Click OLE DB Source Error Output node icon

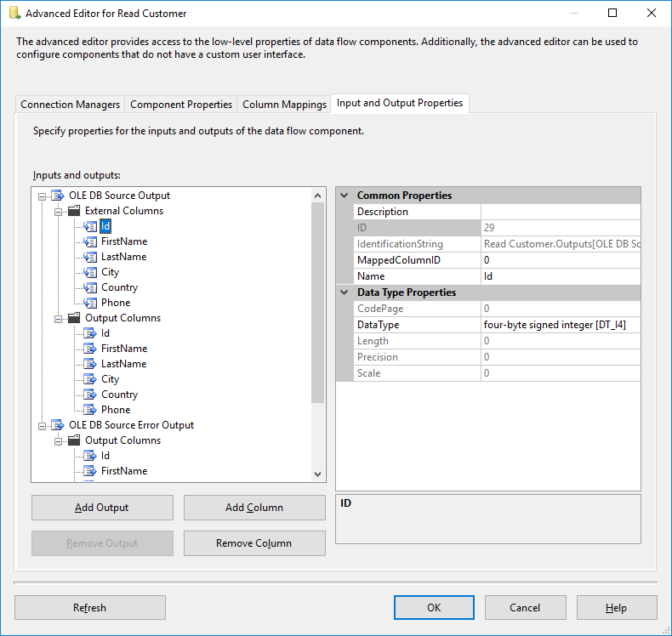58,425
